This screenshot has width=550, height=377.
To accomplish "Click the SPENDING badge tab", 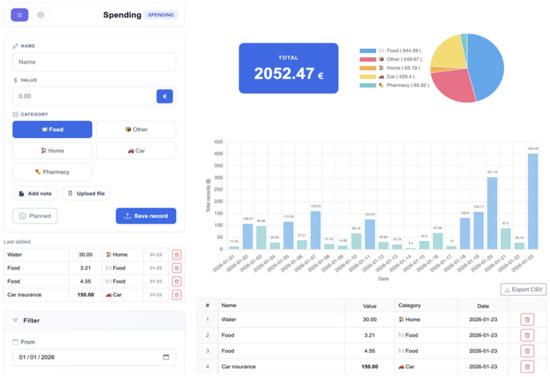I will 161,15.
